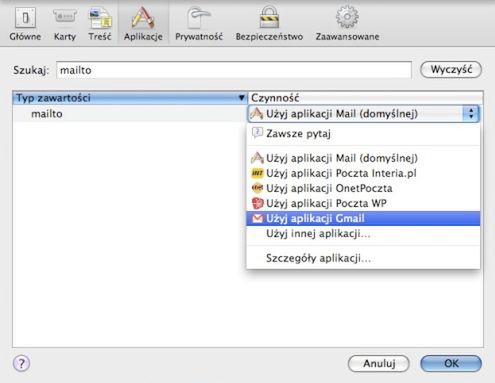Click the Zaawansowane tab label

pyautogui.click(x=347, y=36)
